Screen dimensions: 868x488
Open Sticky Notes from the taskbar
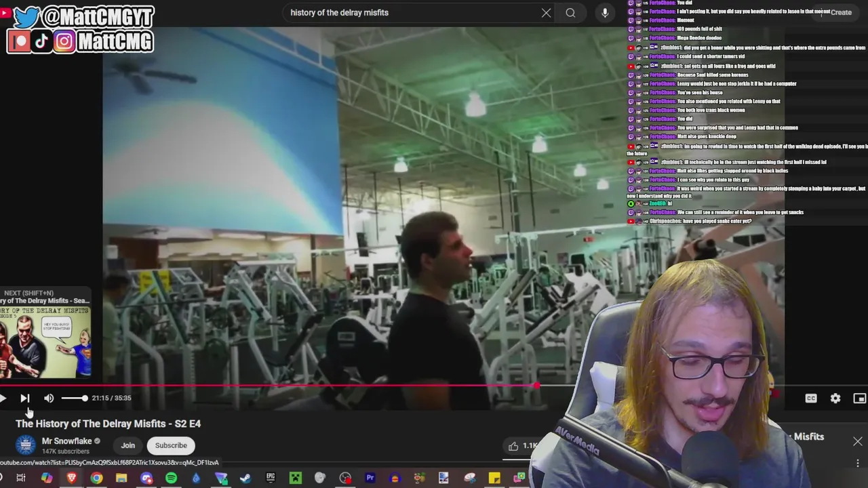pyautogui.click(x=494, y=478)
